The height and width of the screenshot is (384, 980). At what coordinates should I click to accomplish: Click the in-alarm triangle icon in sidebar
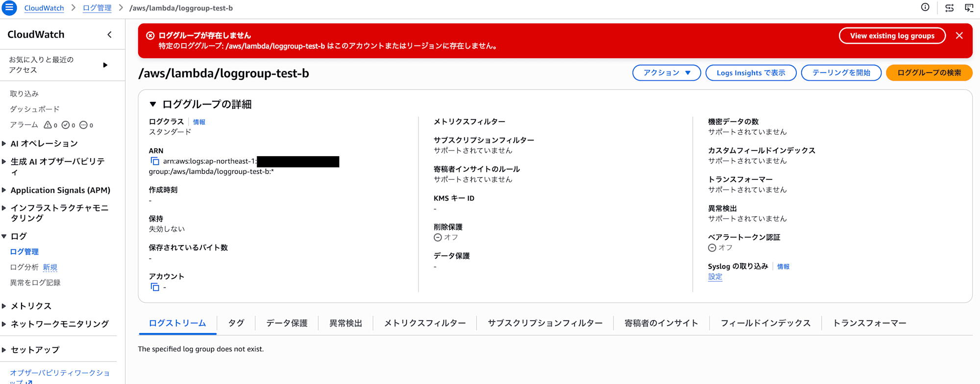pyautogui.click(x=48, y=125)
